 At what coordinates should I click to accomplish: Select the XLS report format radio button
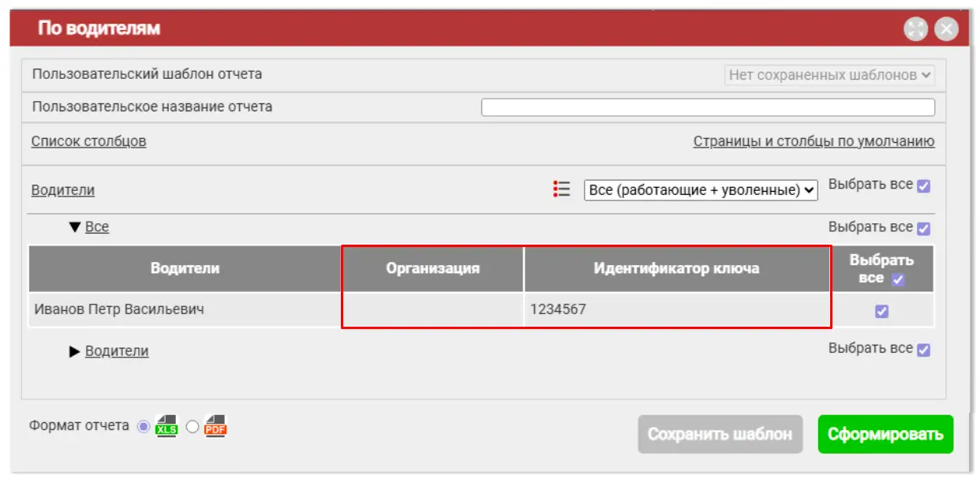click(x=144, y=426)
